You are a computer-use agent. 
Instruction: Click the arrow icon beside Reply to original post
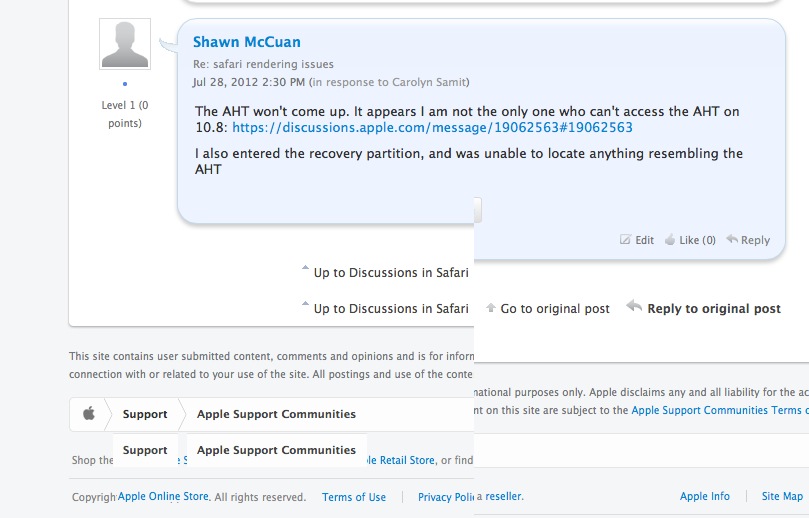[634, 307]
